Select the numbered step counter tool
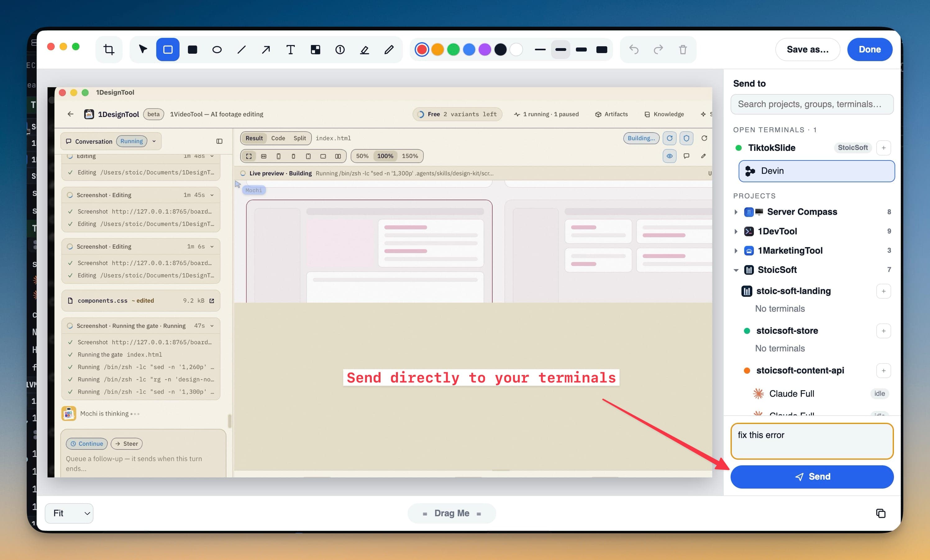The image size is (930, 560). pos(340,49)
